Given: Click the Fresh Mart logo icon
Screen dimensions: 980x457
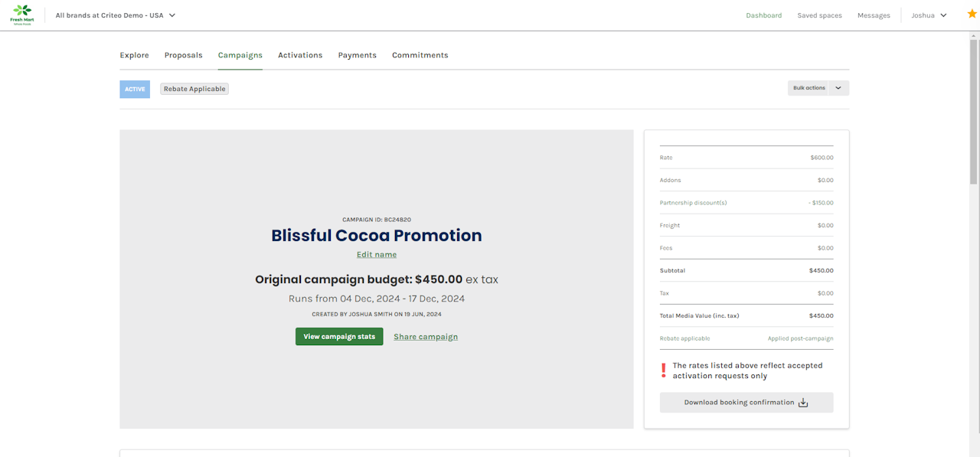Looking at the screenshot, I should coord(22,15).
